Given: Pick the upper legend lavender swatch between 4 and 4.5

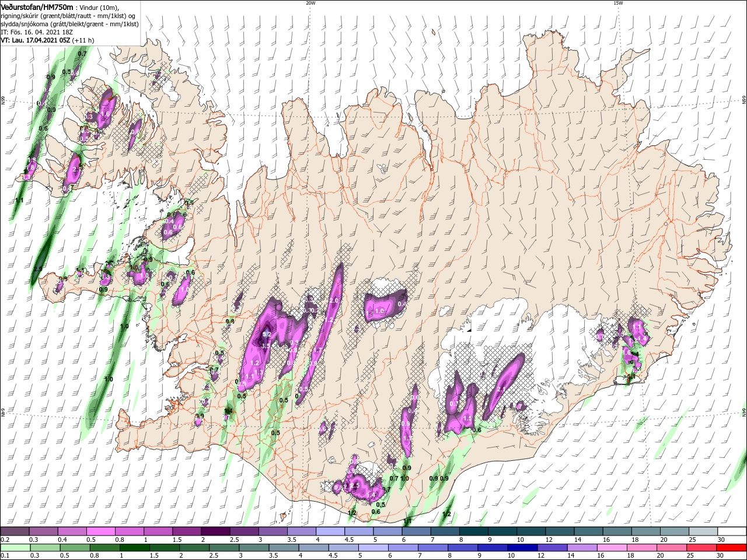Looking at the screenshot, I should [x=330, y=531].
